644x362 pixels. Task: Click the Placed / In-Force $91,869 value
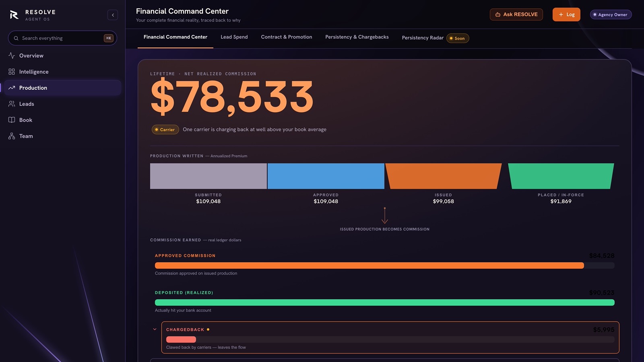[x=561, y=202]
